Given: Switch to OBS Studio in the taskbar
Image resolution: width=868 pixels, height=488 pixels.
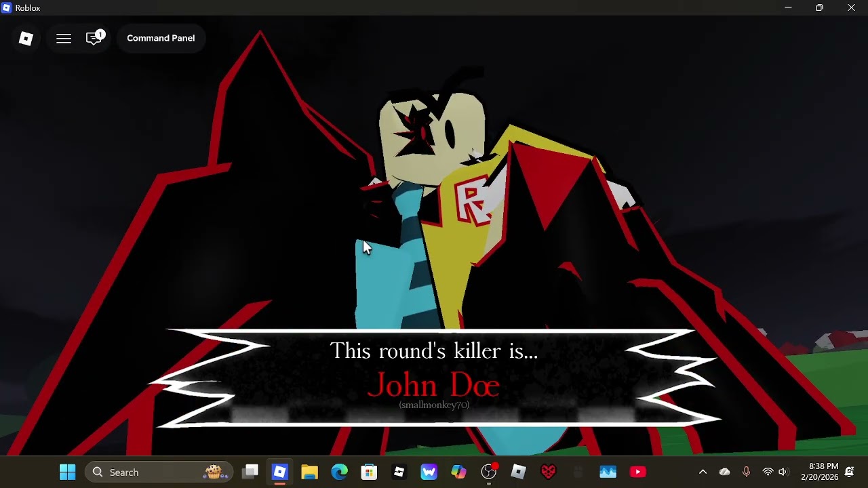Looking at the screenshot, I should 488,472.
